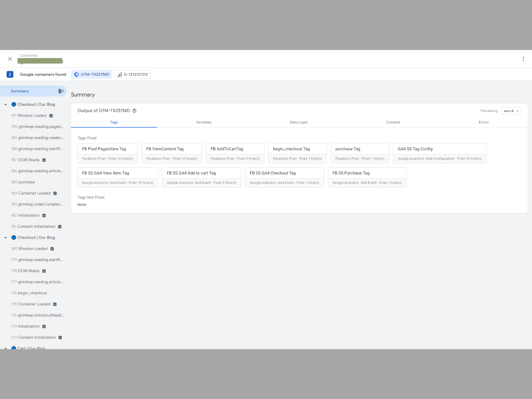532x399 pixels.
Task: Click the API call icon next to 191 Window Loaded
Action: (51, 115)
